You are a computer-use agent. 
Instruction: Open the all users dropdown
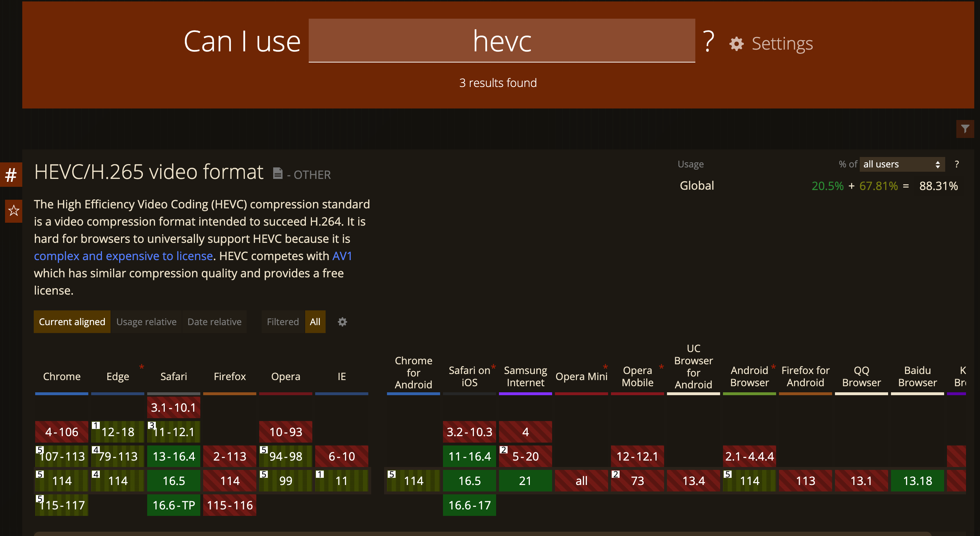coord(902,164)
